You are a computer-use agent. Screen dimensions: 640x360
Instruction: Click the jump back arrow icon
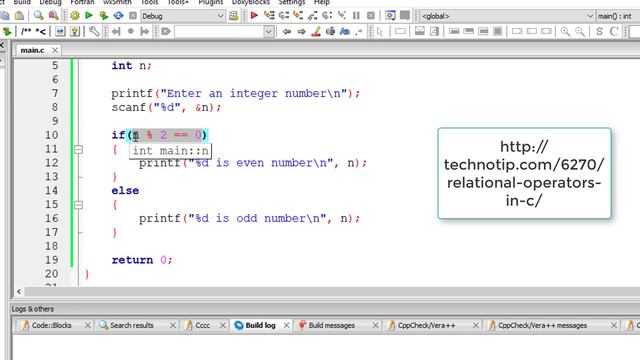coord(116,31)
